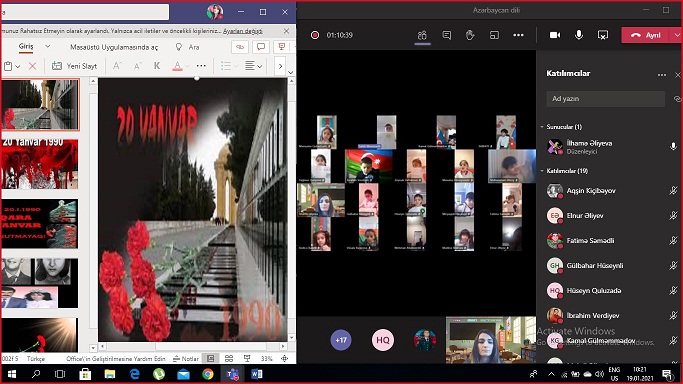
Task: Click Office'in Geliştirilmesine Yardım Edin
Action: tap(116, 359)
